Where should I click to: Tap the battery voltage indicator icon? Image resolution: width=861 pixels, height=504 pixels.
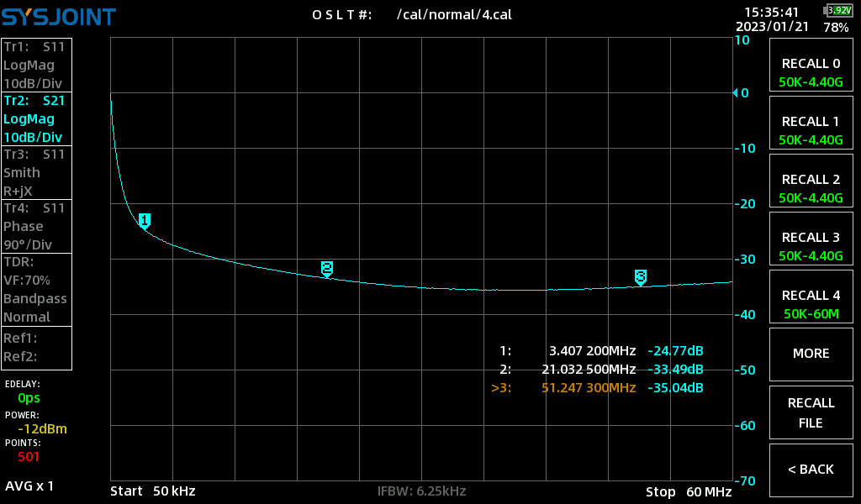838,10
